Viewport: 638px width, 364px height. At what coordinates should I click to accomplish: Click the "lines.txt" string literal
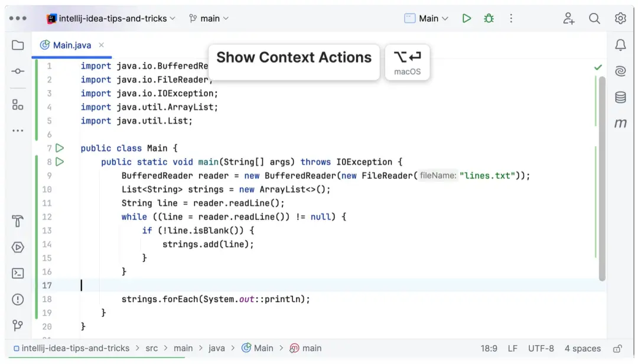(x=487, y=175)
